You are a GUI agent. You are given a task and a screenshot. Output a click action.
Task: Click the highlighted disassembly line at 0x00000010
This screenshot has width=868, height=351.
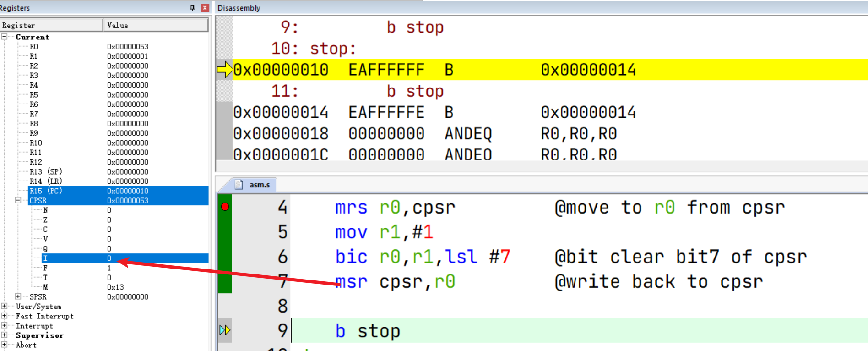(x=550, y=70)
